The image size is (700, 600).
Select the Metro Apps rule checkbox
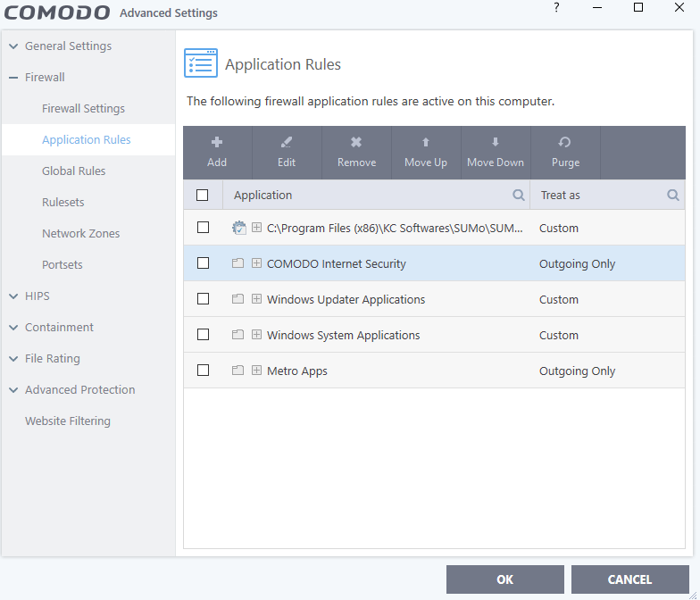click(203, 371)
